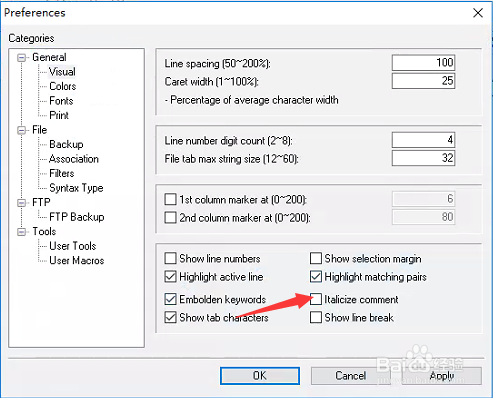
Task: Open the Colors category
Action: (x=63, y=86)
